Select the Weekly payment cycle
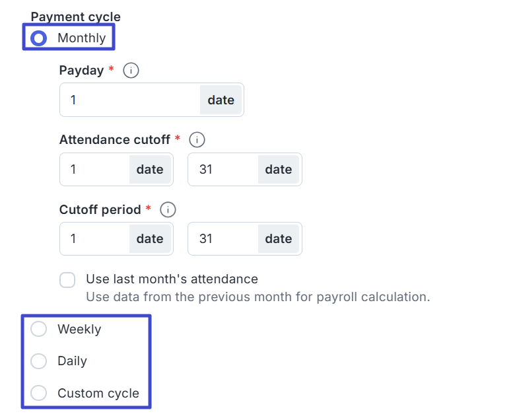 39,329
